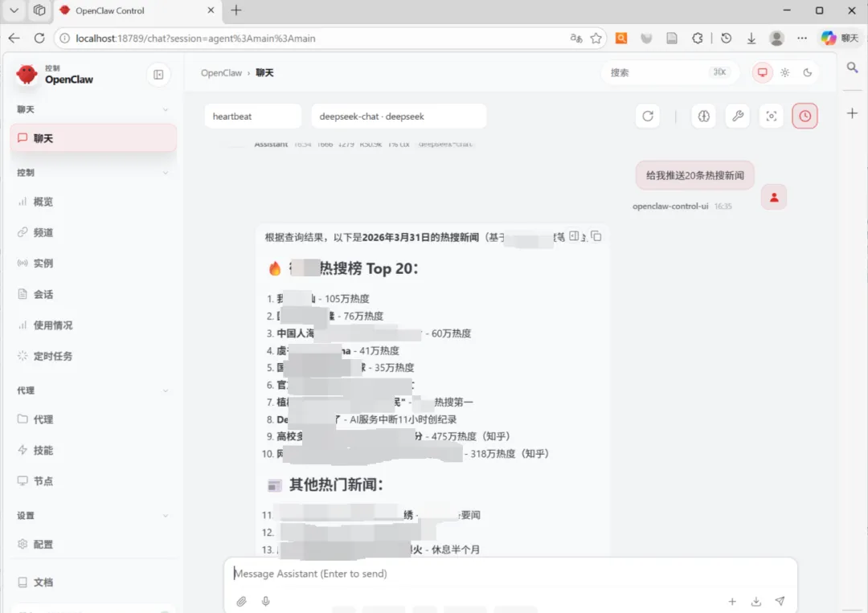Open a new browser tab
The width and height of the screenshot is (868, 613).
(x=236, y=10)
